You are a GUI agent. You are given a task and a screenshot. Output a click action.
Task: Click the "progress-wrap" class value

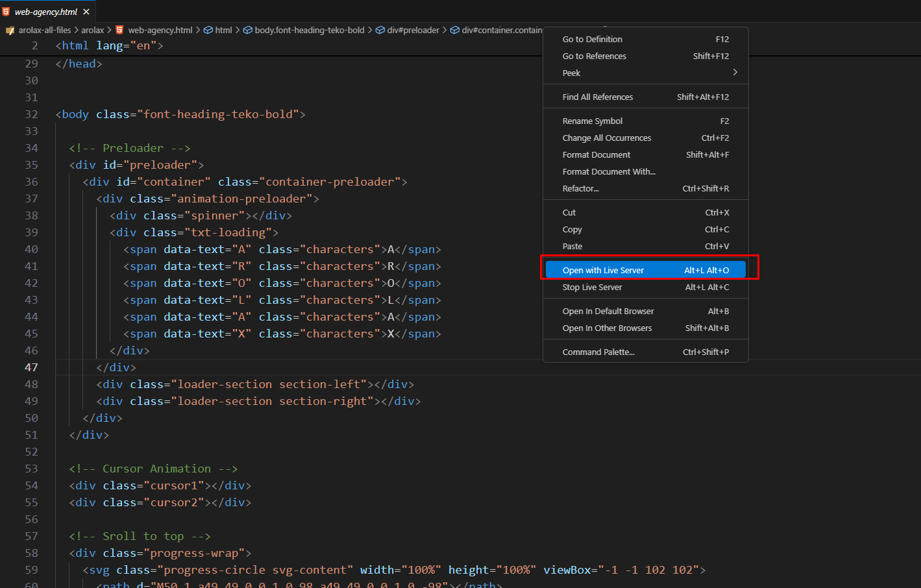[x=194, y=553]
